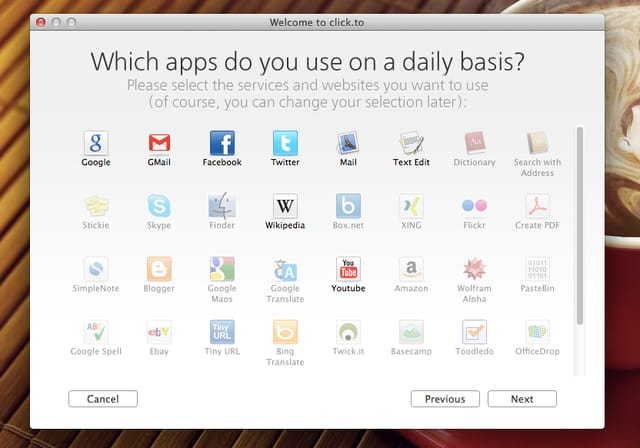Enable the Basecamp icon
The image size is (640, 448).
411,332
